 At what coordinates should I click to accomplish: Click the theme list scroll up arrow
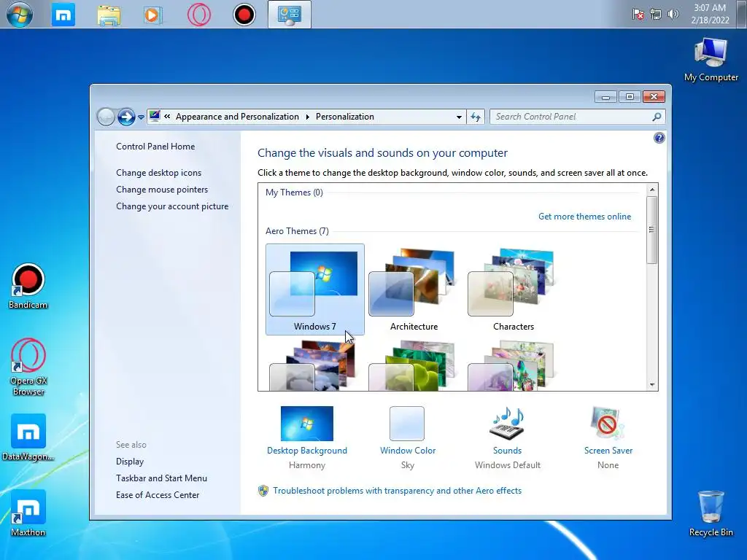coord(652,190)
